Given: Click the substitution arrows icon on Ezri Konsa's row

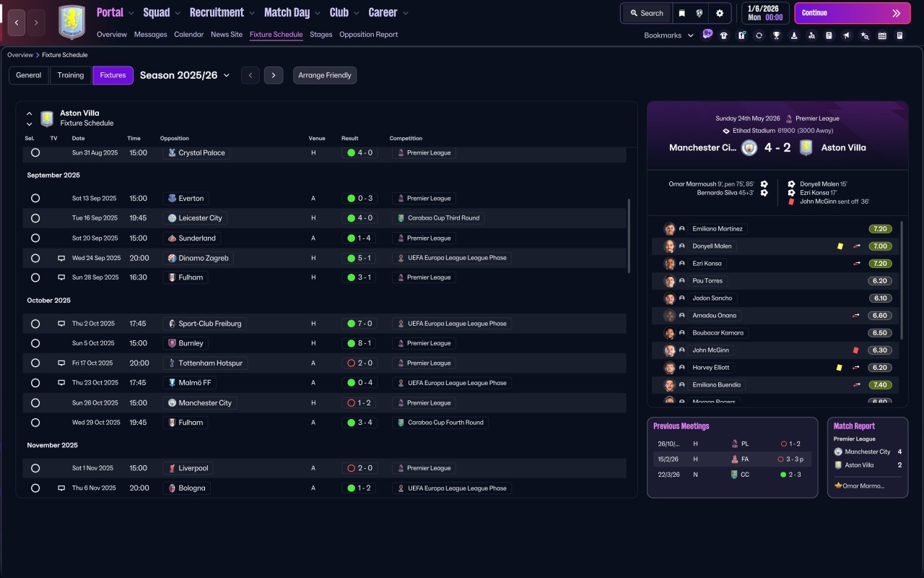Looking at the screenshot, I should [x=856, y=264].
